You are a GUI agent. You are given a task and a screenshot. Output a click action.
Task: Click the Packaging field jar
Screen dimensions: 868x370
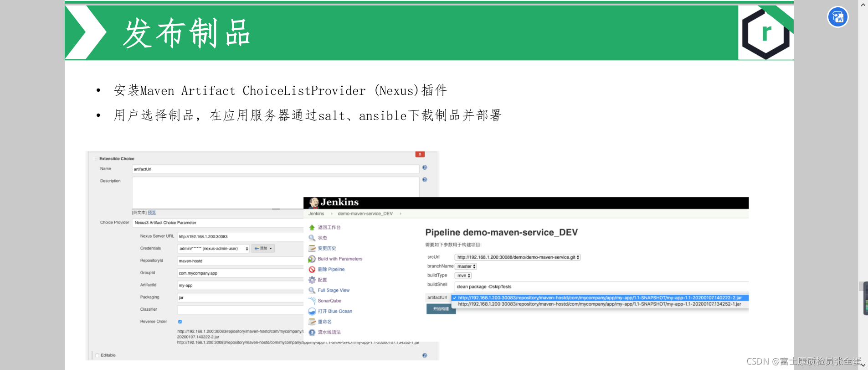(x=240, y=298)
